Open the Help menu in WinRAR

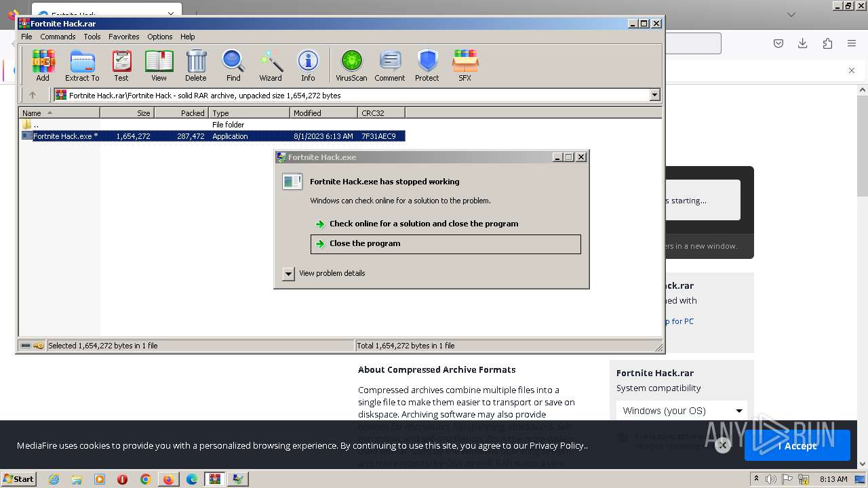click(188, 37)
